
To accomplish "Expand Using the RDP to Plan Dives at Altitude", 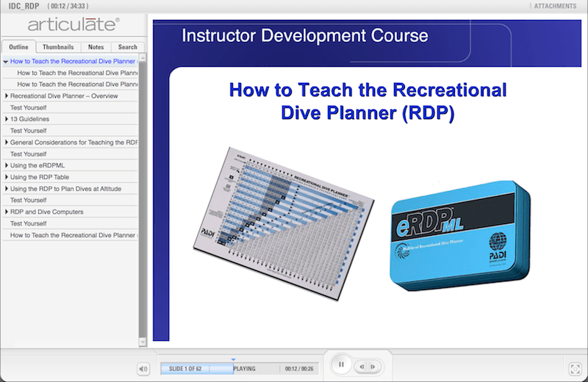I will [x=7, y=189].
